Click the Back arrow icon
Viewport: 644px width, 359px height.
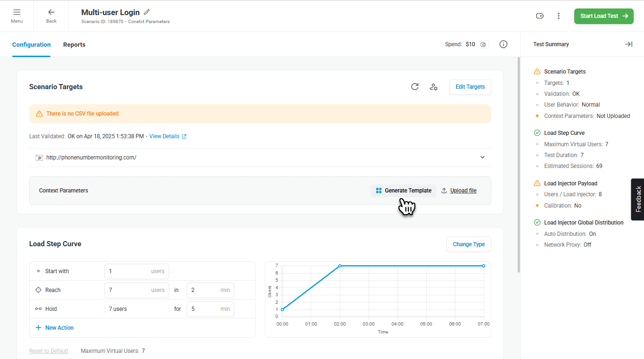pyautogui.click(x=51, y=13)
